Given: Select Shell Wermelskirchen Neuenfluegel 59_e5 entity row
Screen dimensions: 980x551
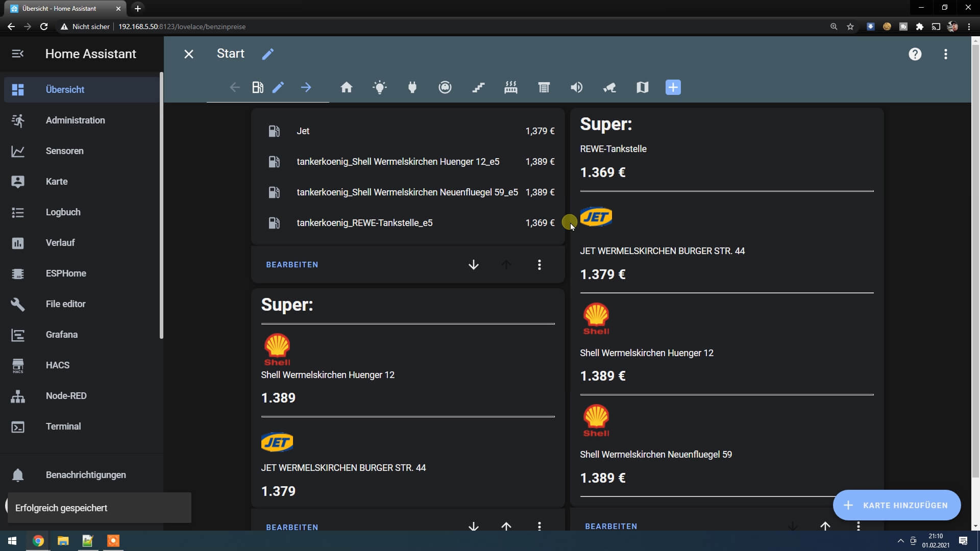Looking at the screenshot, I should pos(408,192).
